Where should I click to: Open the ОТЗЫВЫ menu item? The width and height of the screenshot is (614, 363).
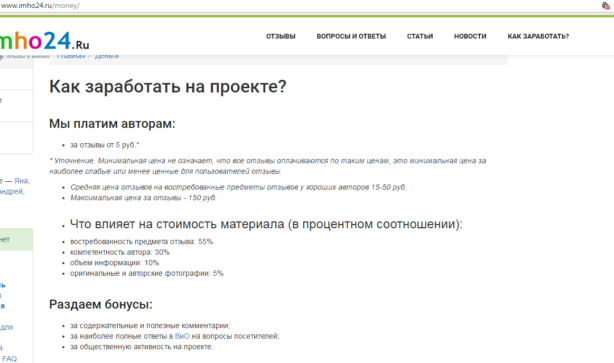pos(281,36)
